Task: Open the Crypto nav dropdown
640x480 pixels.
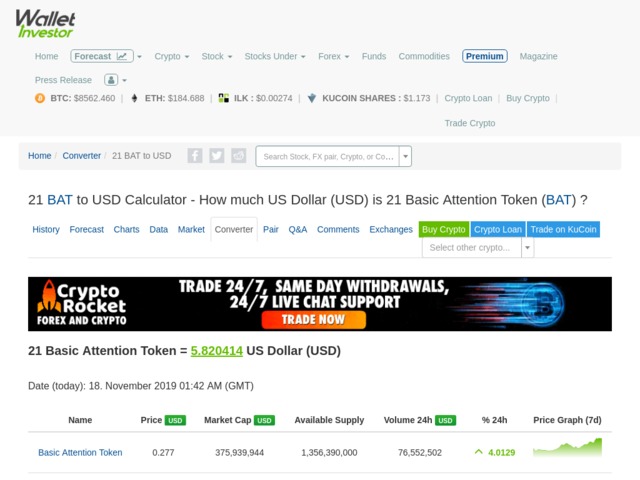Action: click(x=171, y=56)
